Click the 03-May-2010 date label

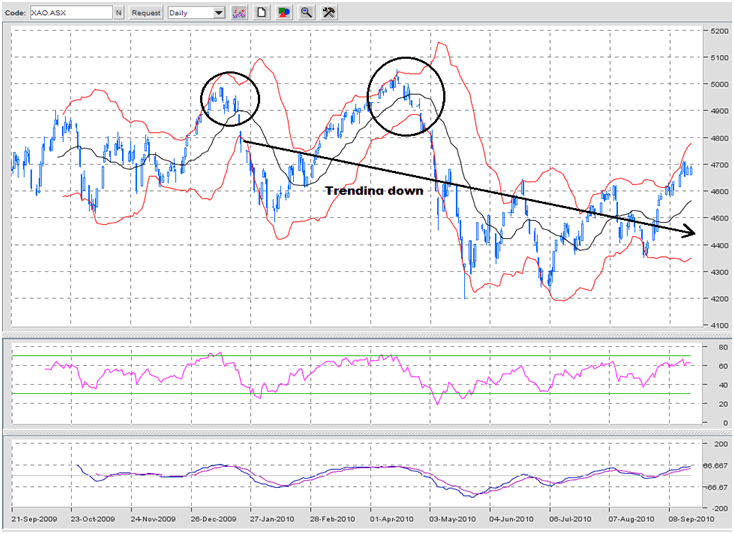452,519
